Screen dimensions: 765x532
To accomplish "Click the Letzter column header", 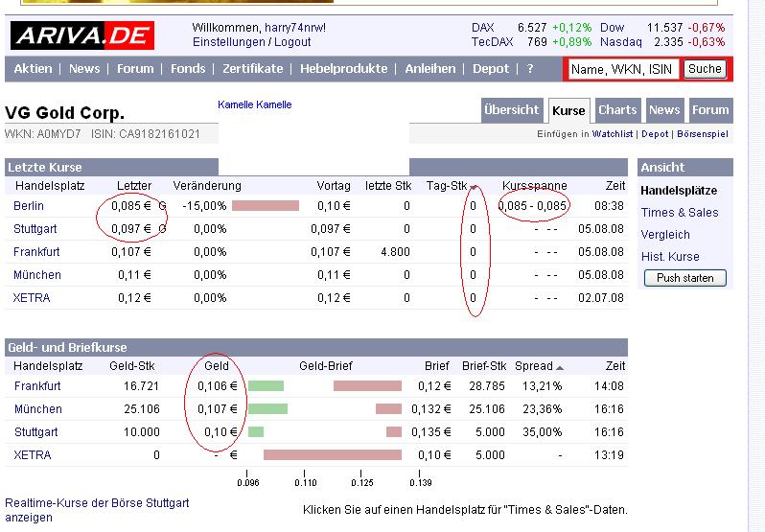I will pyautogui.click(x=134, y=186).
